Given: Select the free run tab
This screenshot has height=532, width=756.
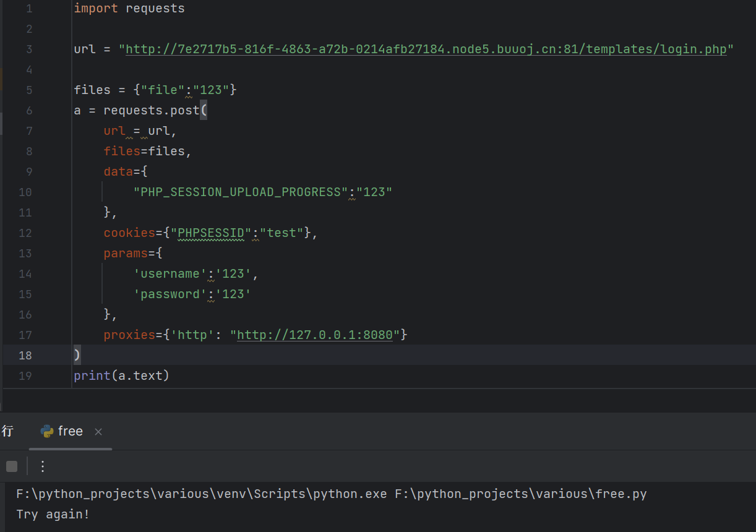Looking at the screenshot, I should tap(71, 432).
